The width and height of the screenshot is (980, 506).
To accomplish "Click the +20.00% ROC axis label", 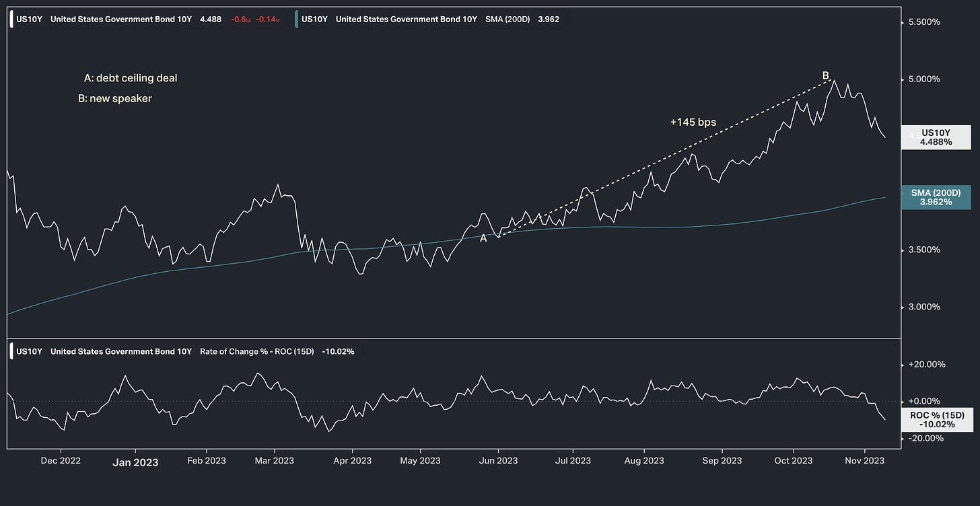I will coord(927,365).
